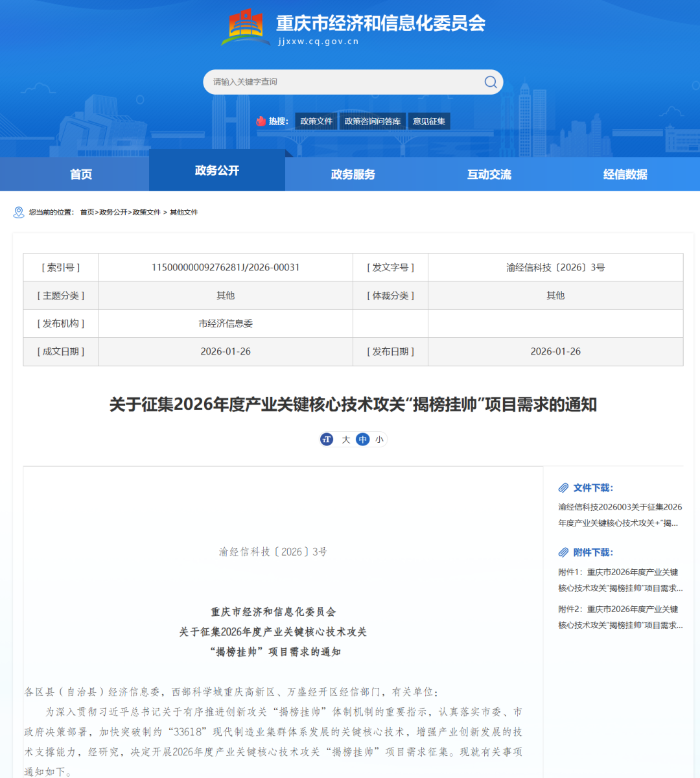Select the 大 large font size
Viewport: 700px width, 778px height.
[x=345, y=439]
